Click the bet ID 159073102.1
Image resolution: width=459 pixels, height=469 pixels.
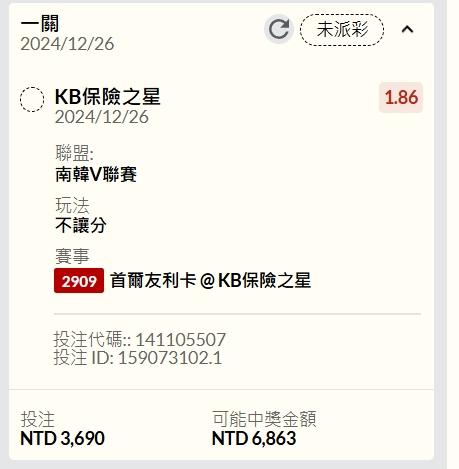tap(170, 358)
